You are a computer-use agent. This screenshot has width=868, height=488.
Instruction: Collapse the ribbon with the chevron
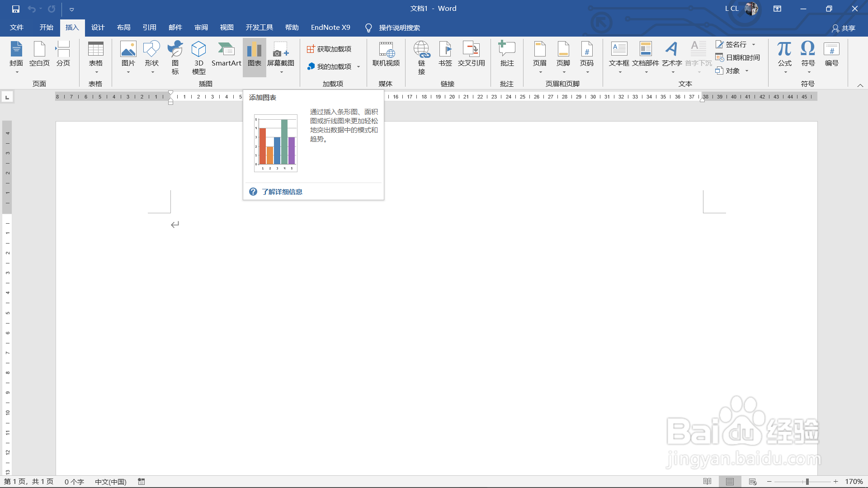click(860, 85)
